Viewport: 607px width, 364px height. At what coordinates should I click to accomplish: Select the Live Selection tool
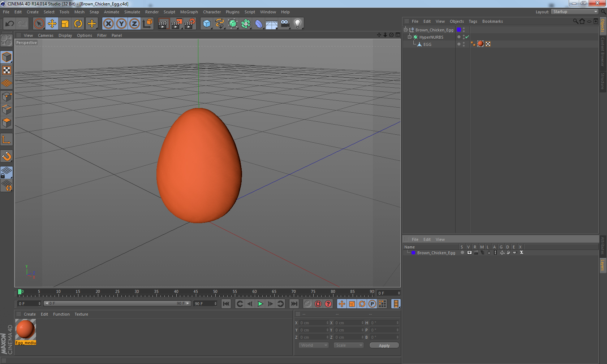pos(39,24)
